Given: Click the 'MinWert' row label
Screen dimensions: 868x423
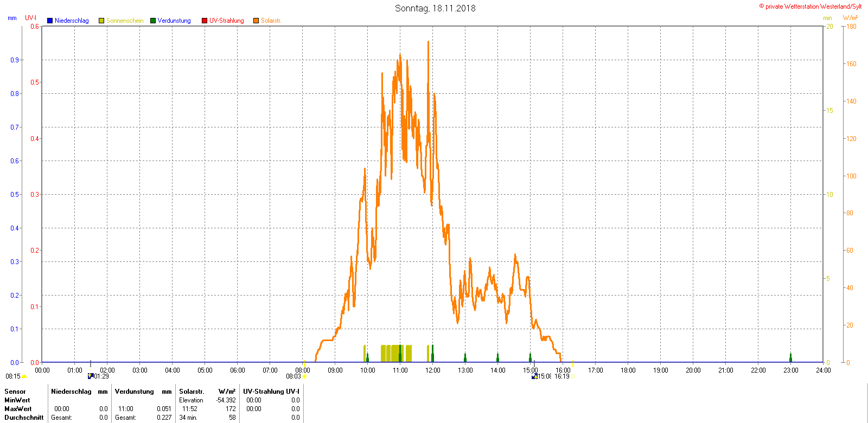Looking at the screenshot, I should pos(17,400).
